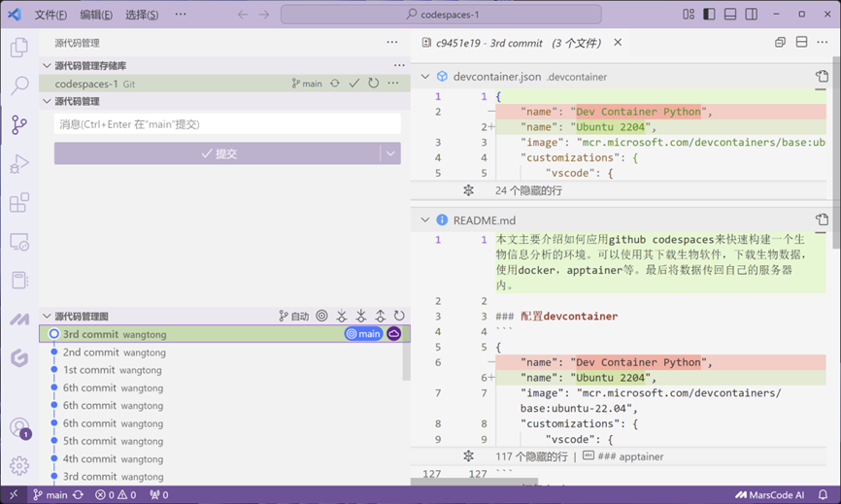Select the top 3rd commit row with main badge
Viewport: 841px width, 504px height.
[x=224, y=334]
